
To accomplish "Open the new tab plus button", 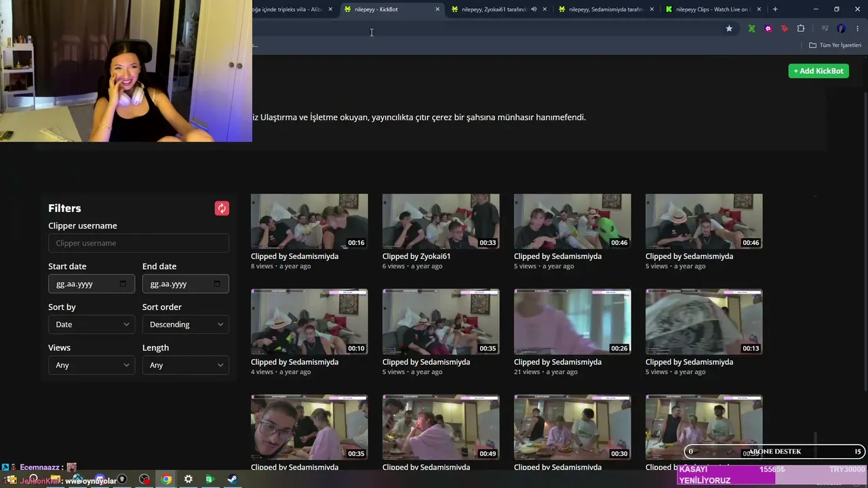I will click(775, 9).
